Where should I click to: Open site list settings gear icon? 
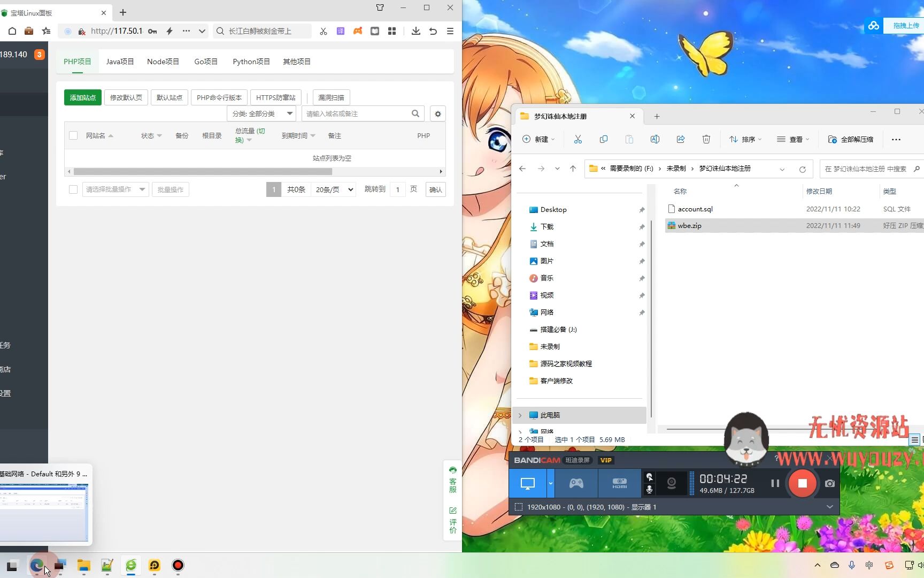click(x=438, y=113)
